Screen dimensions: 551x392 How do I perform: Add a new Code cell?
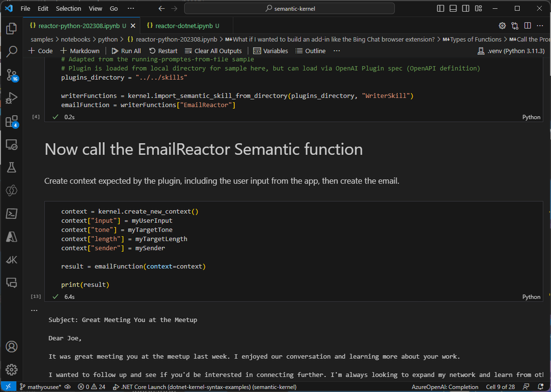pyautogui.click(x=40, y=51)
